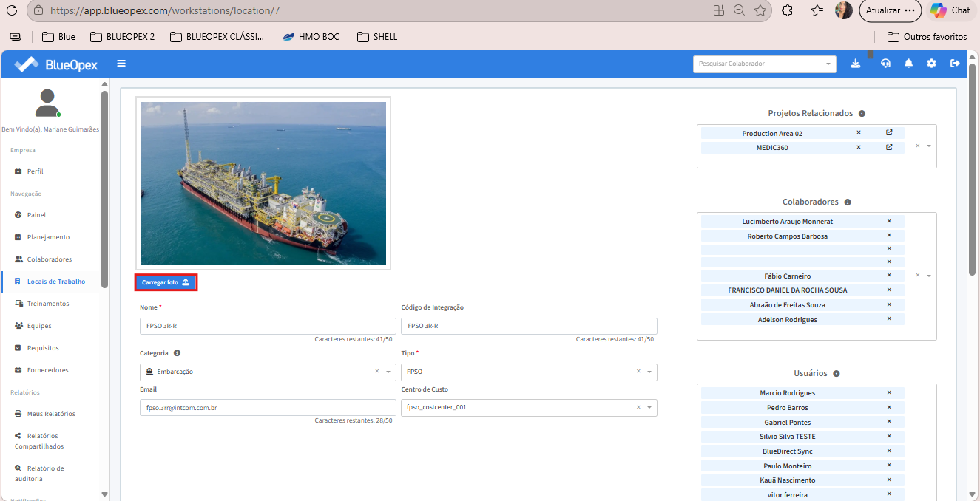Click the download icon in header
980x501 pixels.
point(856,64)
